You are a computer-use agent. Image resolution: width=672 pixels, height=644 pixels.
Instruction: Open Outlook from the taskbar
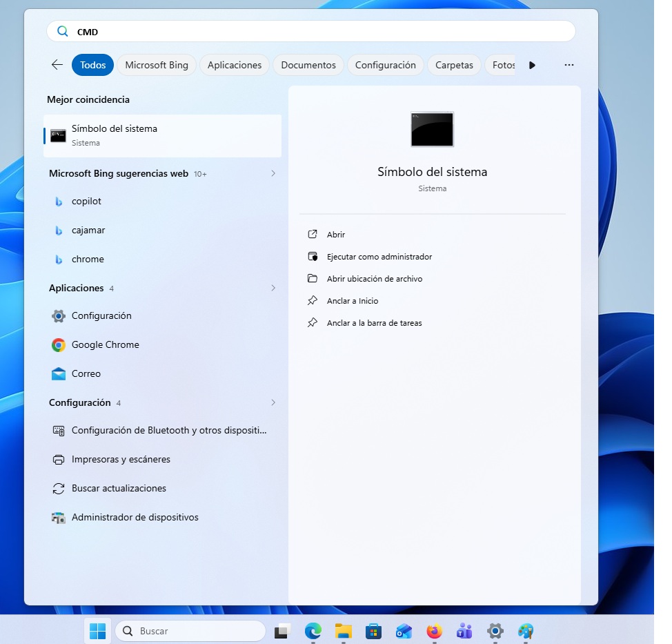(404, 631)
